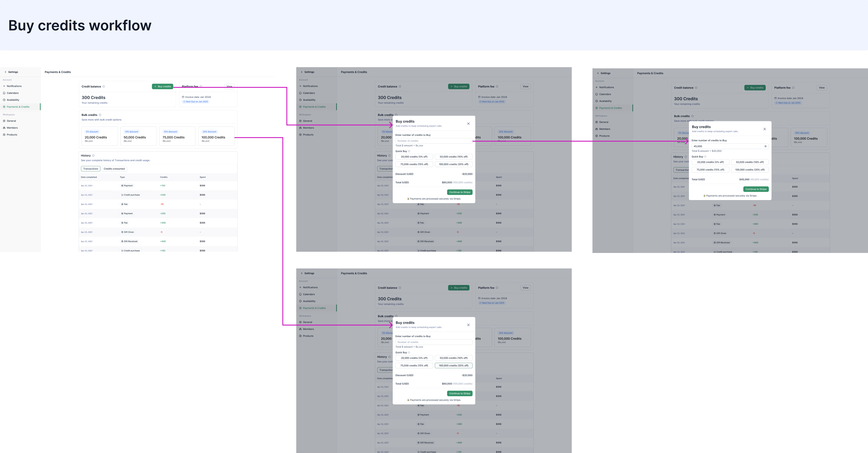
Task: Choose 75,000 credits (15% off) beside the highlighted option
Action: (414, 365)
